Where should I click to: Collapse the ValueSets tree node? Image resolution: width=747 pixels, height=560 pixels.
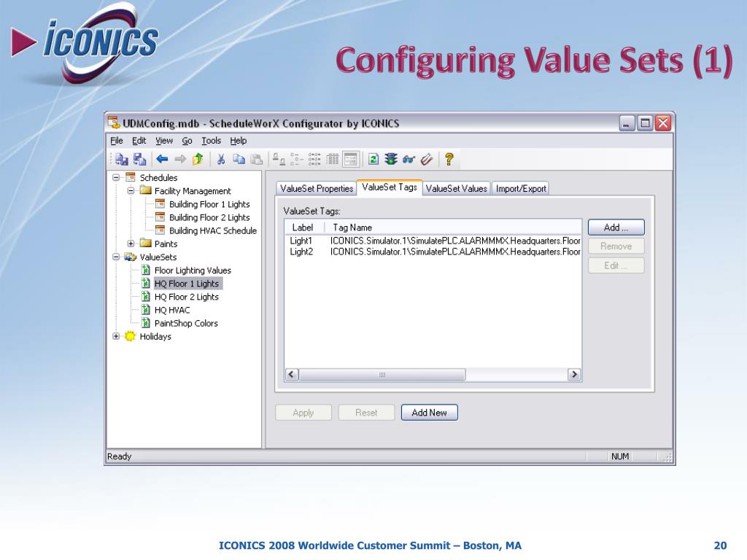(x=116, y=257)
